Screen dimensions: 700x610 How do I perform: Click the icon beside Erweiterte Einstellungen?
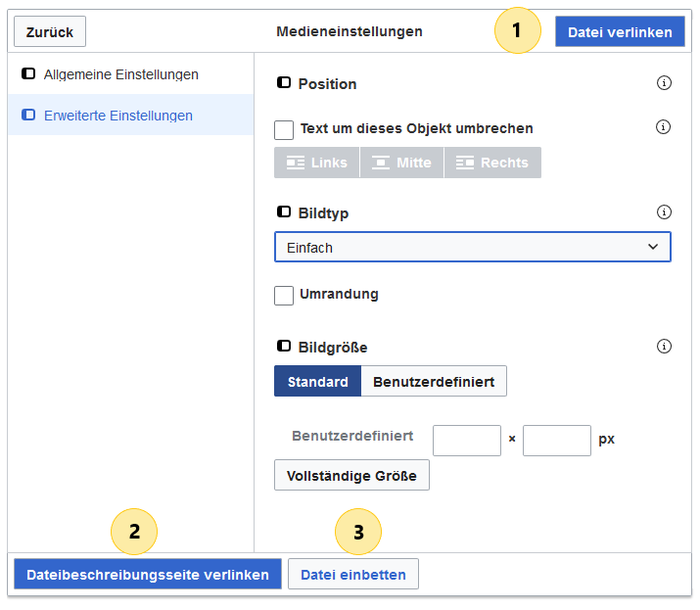[28, 115]
